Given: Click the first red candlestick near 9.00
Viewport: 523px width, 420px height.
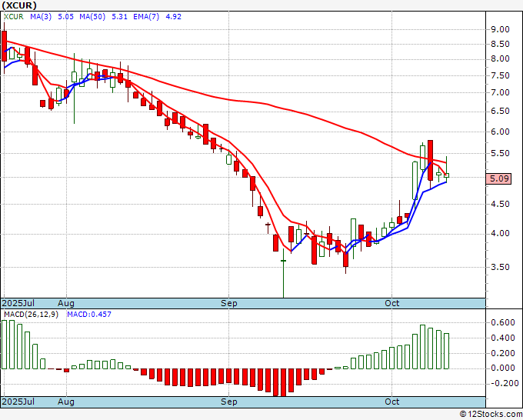Looking at the screenshot, I should click(4, 46).
